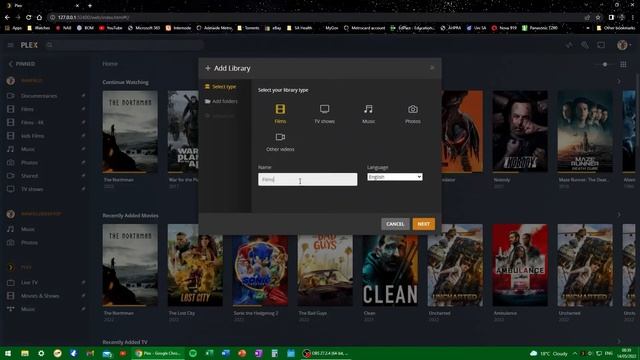Open the Kids Films library
This screenshot has width=640, height=360.
32,136
